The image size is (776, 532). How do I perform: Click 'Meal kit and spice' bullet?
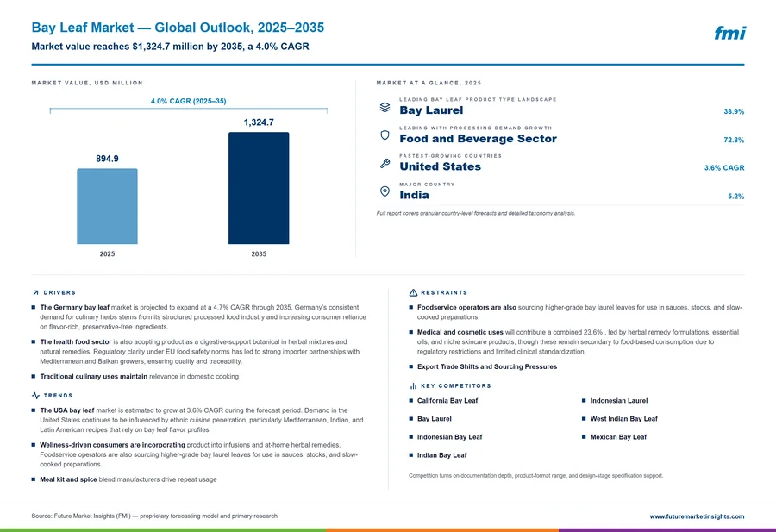[128, 479]
